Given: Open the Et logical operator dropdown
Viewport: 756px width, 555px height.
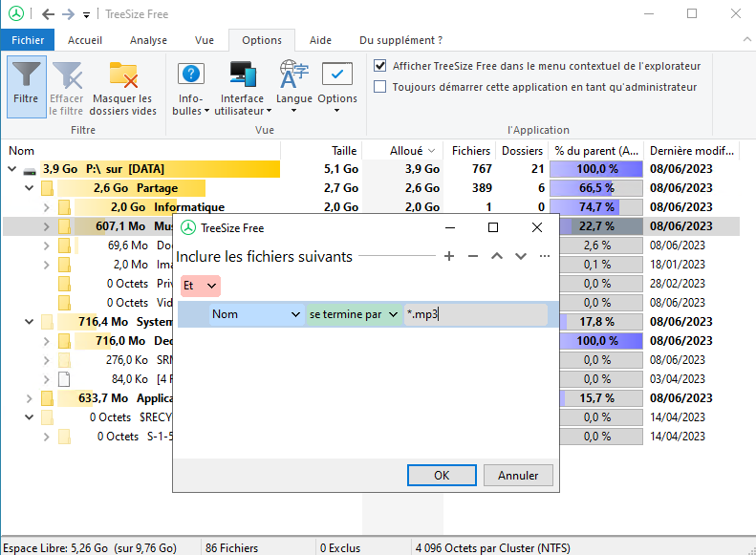Looking at the screenshot, I should coord(200,285).
